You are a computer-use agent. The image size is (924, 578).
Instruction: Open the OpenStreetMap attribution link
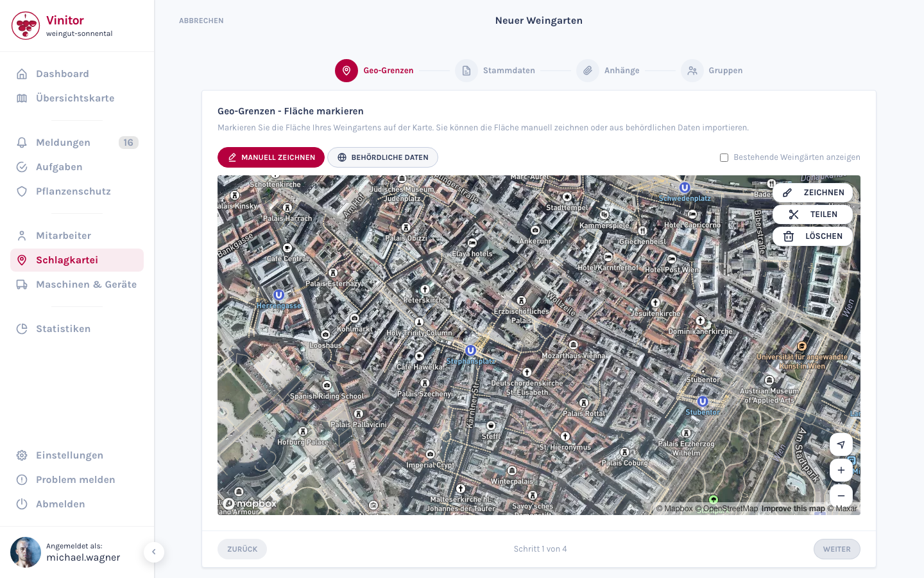click(727, 509)
